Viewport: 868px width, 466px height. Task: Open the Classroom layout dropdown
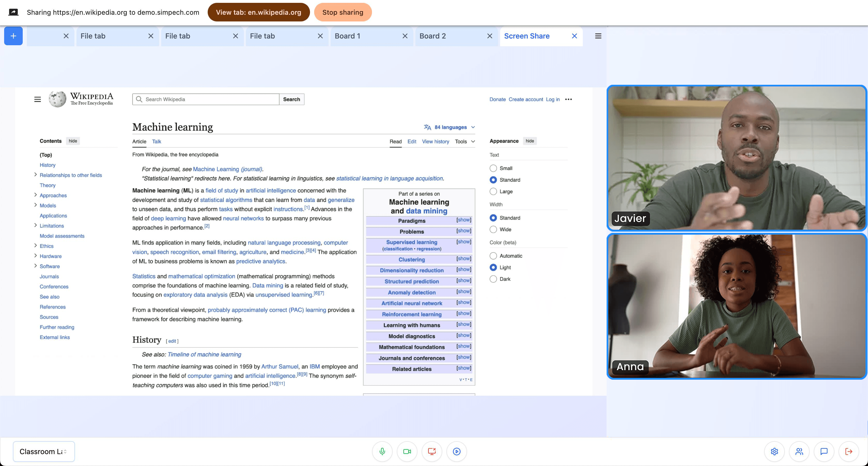click(44, 451)
